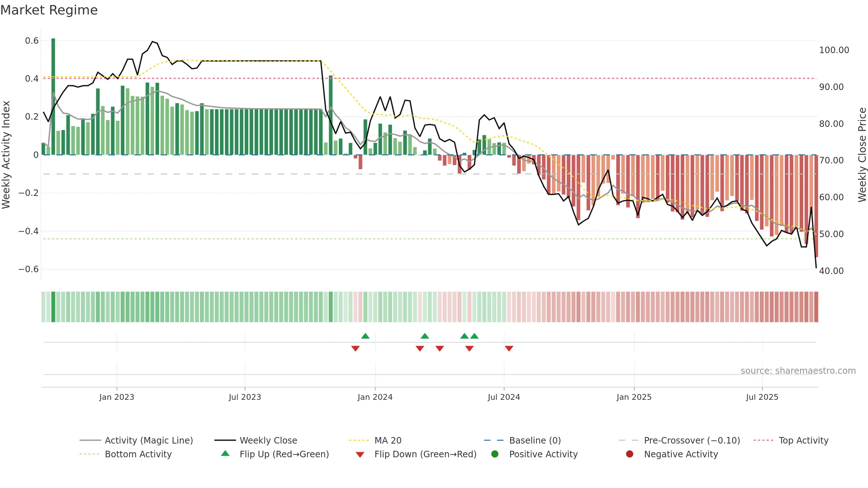
Task: Click the Jan 2023 x-axis label
Action: 117,397
